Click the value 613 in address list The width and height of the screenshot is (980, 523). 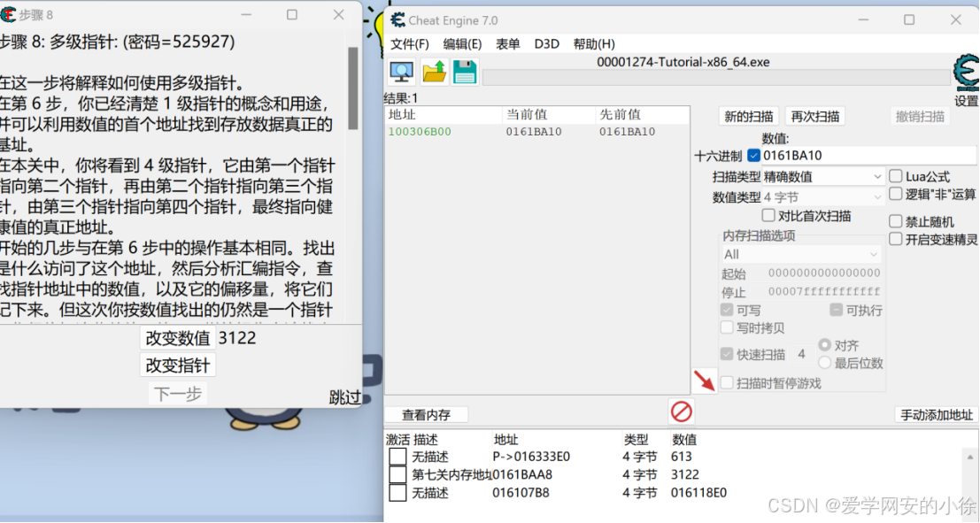coord(682,457)
